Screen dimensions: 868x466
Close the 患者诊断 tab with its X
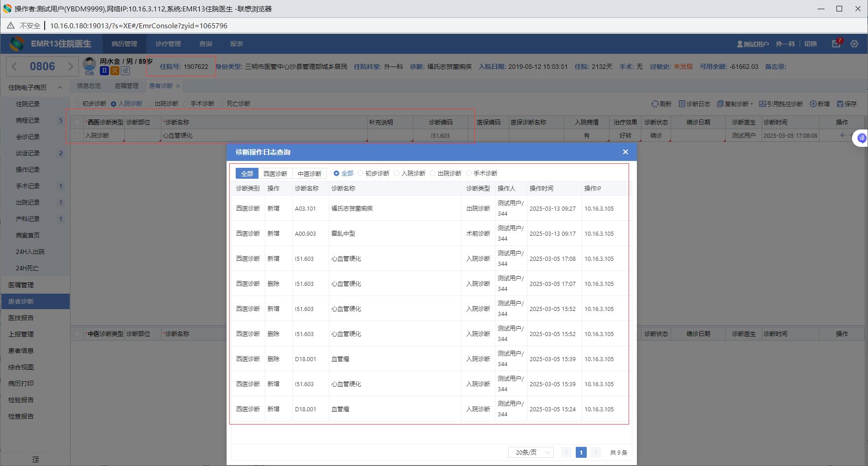(178, 86)
